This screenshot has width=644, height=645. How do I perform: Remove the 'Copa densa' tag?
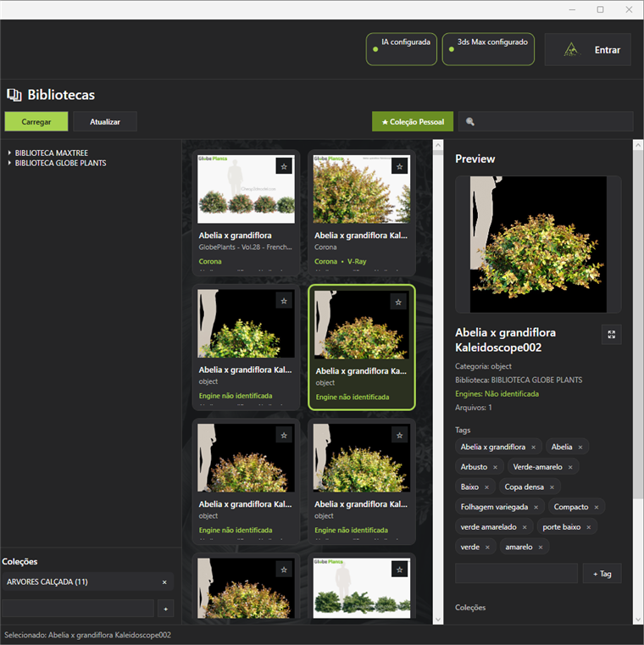[552, 487]
